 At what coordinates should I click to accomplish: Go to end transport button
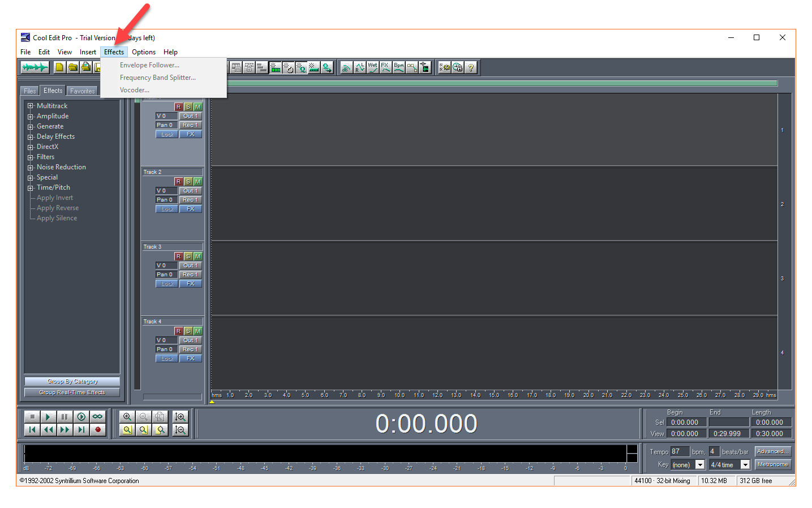pyautogui.click(x=81, y=430)
